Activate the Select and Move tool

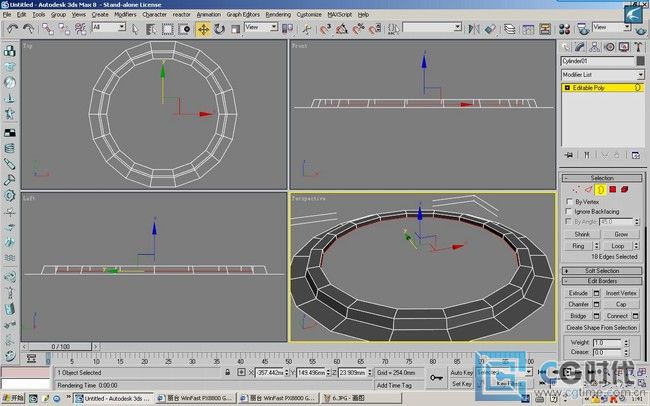click(203, 29)
